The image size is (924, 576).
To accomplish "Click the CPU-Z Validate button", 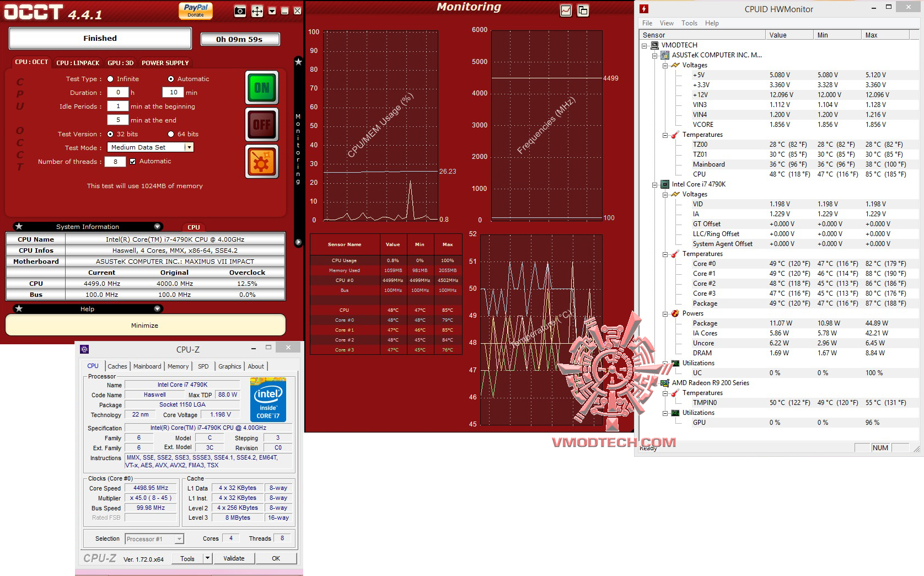I will (x=234, y=558).
